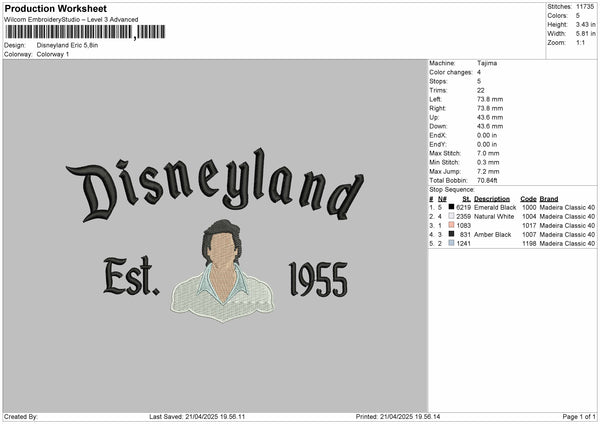The image size is (600, 424).
Task: Select the Natural White color swatch
Action: pos(452,216)
